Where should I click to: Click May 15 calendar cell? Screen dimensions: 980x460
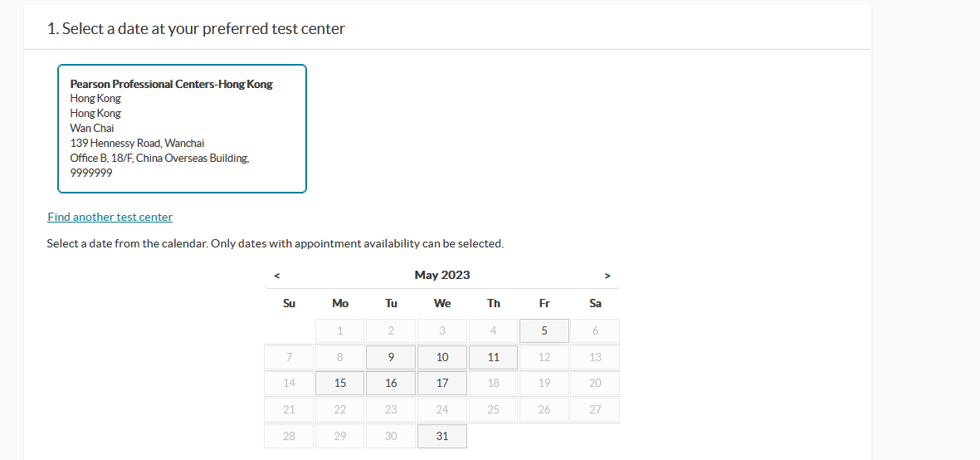tap(340, 383)
